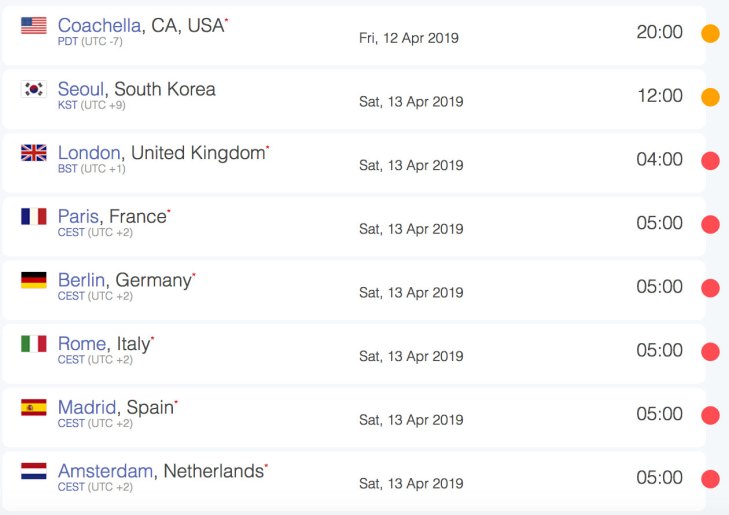Click the orange dot beside 20:00

(x=710, y=33)
